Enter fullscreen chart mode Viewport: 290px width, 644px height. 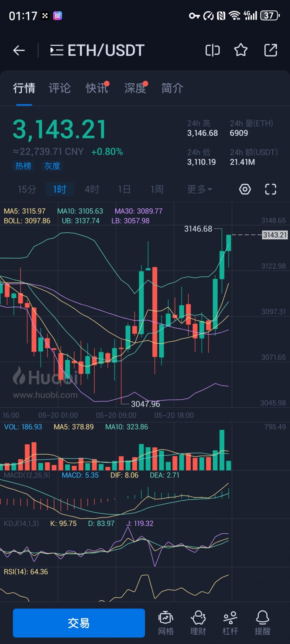(x=271, y=189)
